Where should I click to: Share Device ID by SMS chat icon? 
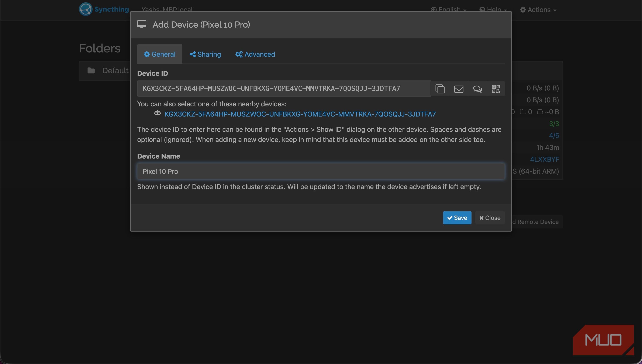[x=477, y=89]
